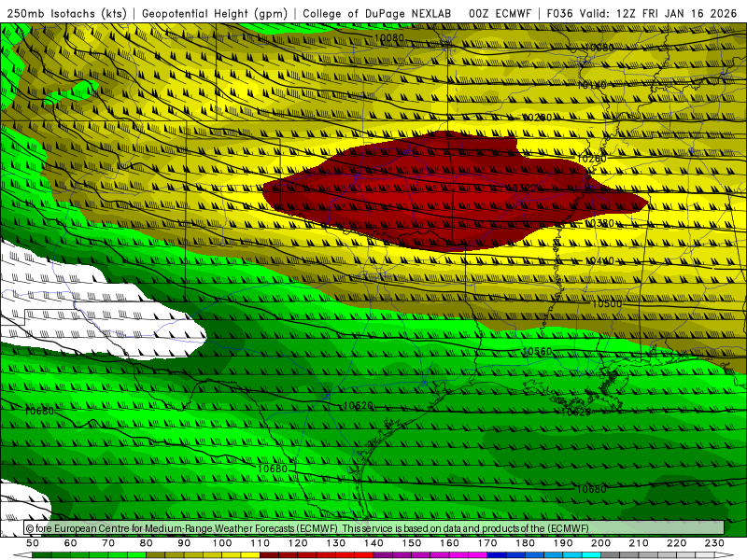
Task: Click the 170 value on the color scale
Action: coord(487,543)
